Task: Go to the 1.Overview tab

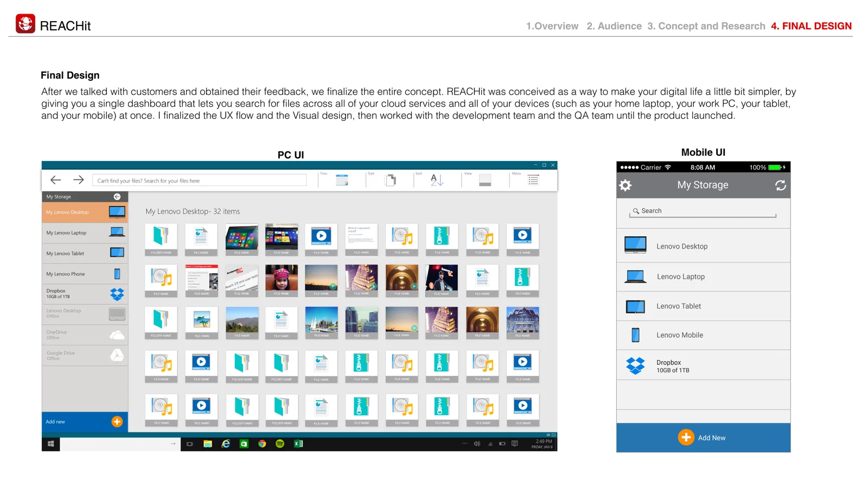Action: [552, 26]
